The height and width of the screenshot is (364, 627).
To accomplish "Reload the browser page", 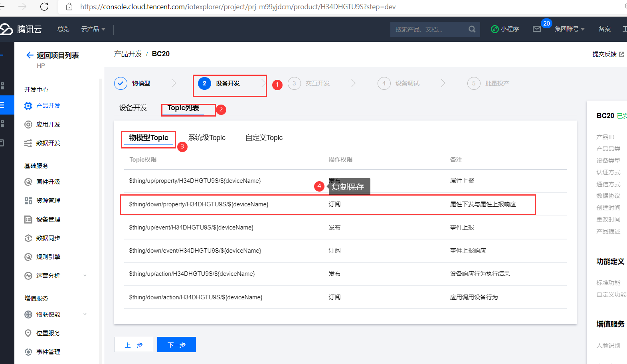I will coord(44,6).
